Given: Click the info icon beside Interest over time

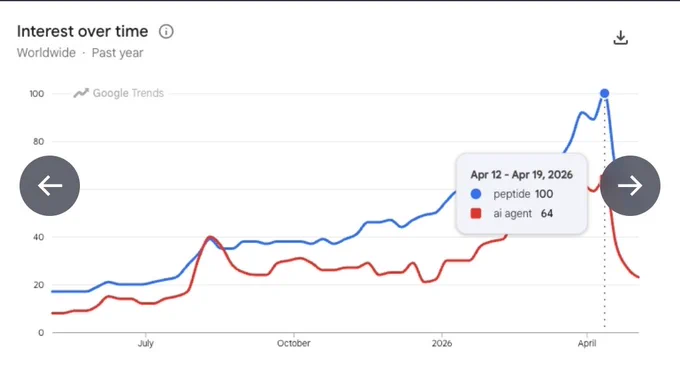Looking at the screenshot, I should (x=166, y=32).
